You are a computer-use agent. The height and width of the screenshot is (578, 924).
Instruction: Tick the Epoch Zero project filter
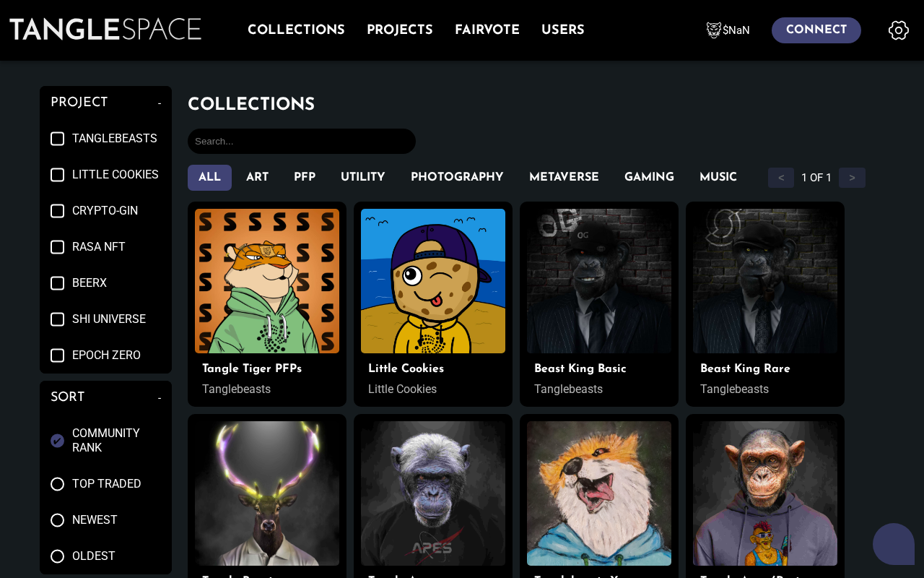pos(58,355)
